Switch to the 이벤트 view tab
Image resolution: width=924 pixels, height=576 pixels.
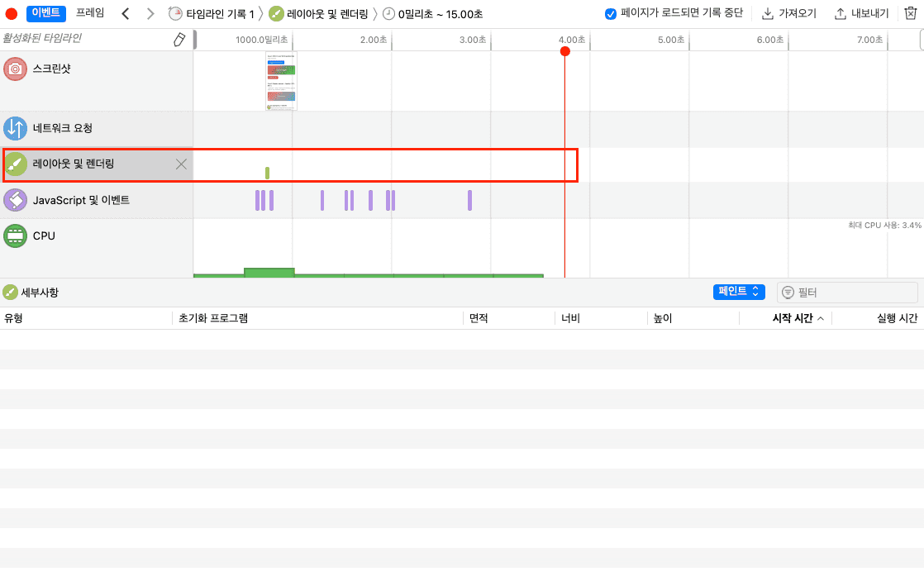(45, 14)
